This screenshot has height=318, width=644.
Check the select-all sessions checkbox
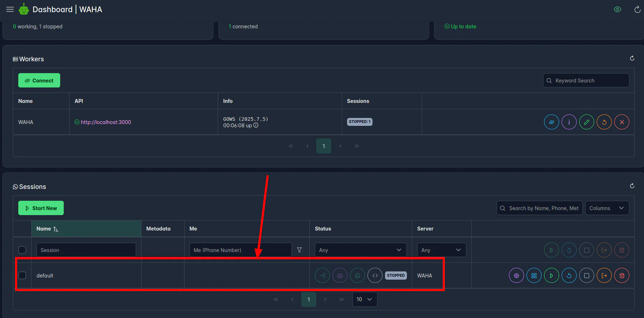pyautogui.click(x=22, y=250)
